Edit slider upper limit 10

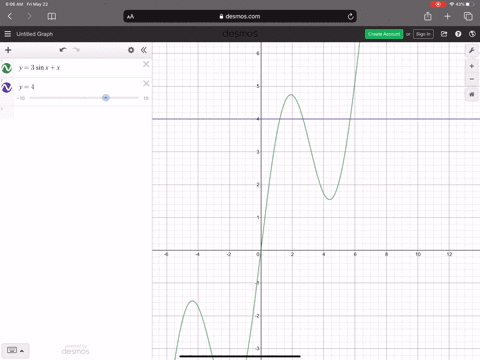click(146, 98)
